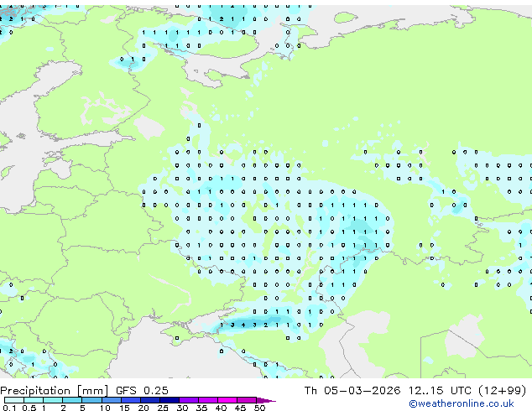532x411 pixels.
Task: Pick the 0.1–0.5 mm palest legend swatch
Action: click(x=14, y=400)
